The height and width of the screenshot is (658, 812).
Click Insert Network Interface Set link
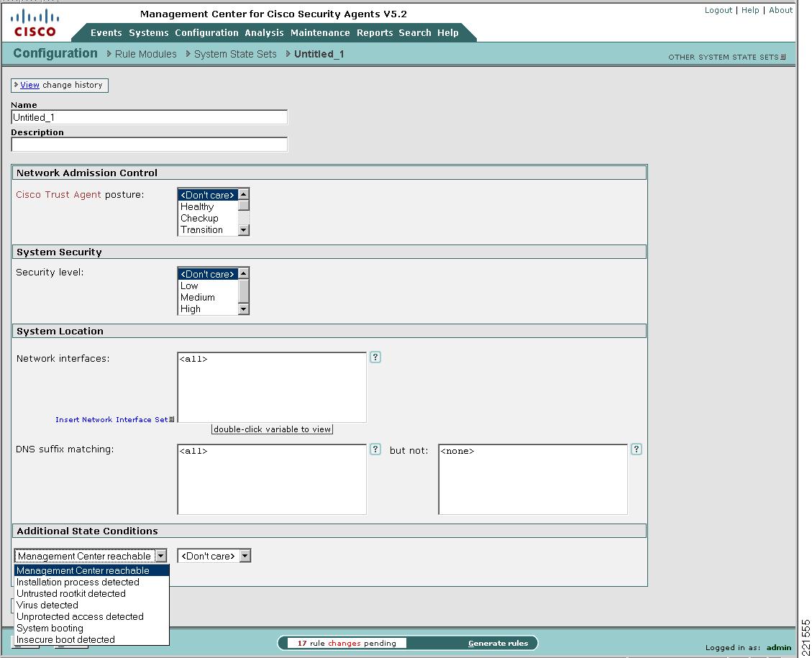click(x=111, y=419)
